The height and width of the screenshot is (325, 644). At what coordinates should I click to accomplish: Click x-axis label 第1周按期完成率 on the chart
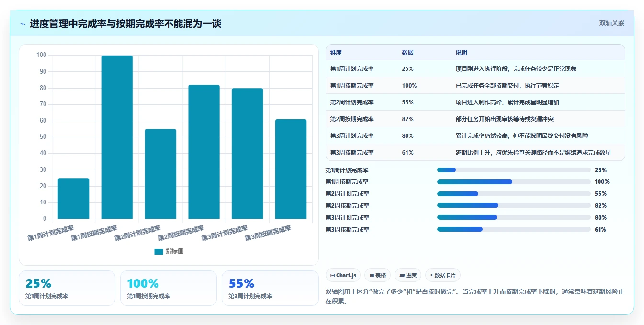[x=95, y=233]
